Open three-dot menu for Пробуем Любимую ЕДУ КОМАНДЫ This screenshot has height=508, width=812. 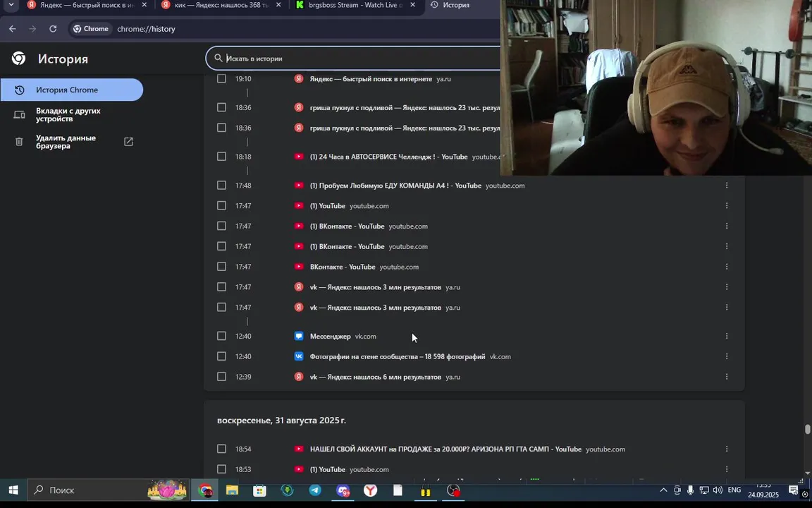tap(727, 185)
